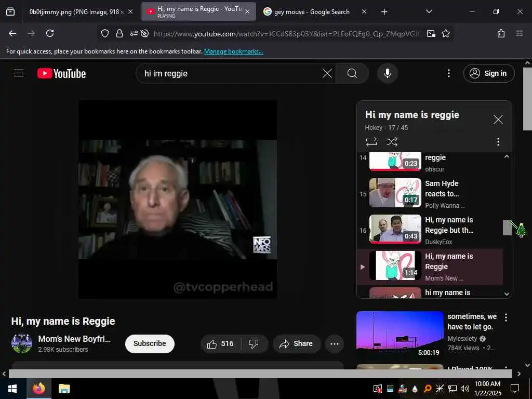
Task: Click page vertical scrollbar thumb
Action: coord(527,99)
